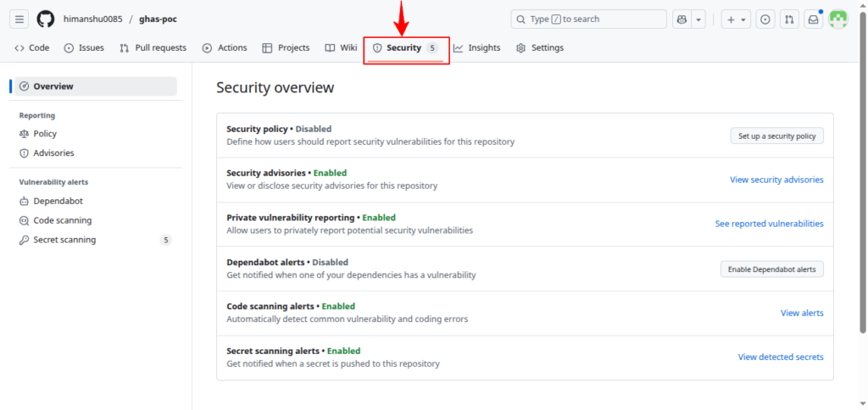
Task: Open Copilot chat icon
Action: point(682,19)
